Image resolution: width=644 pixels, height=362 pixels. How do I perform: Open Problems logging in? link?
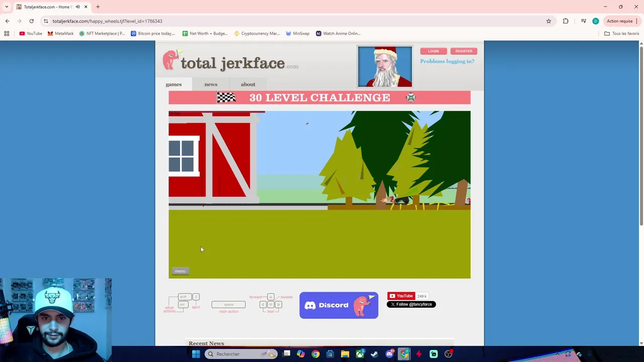447,61
